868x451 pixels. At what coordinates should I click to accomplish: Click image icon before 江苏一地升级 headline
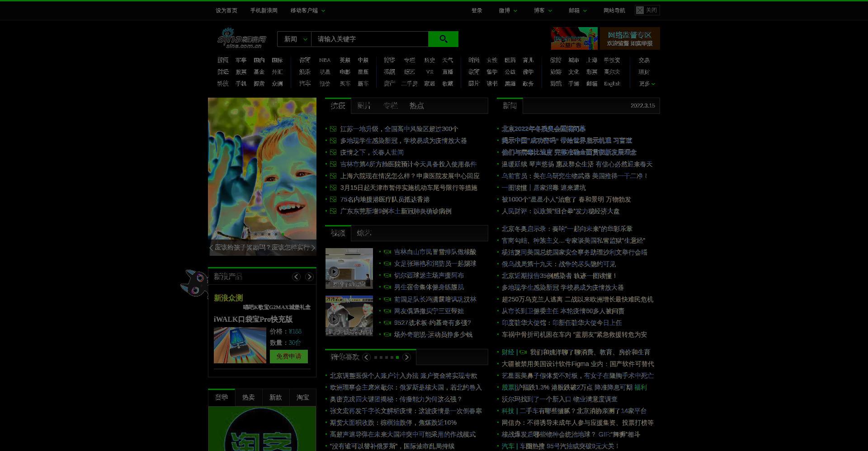[x=333, y=129]
